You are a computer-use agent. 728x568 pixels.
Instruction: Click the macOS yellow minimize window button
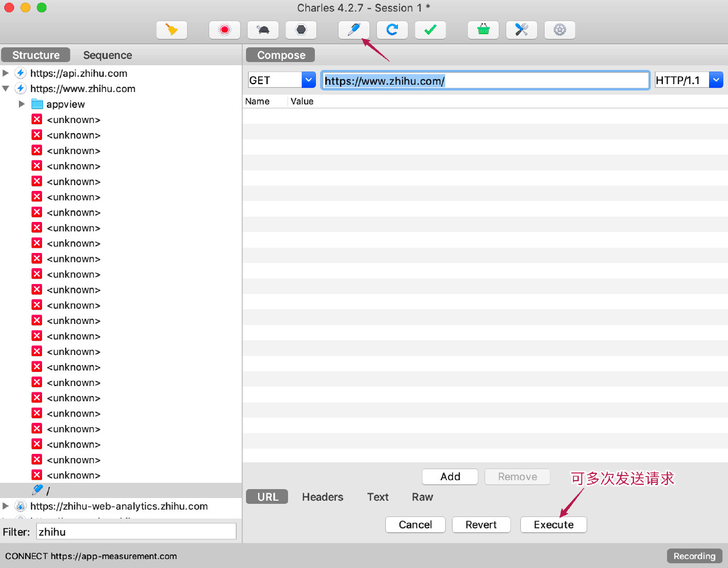(x=25, y=7)
